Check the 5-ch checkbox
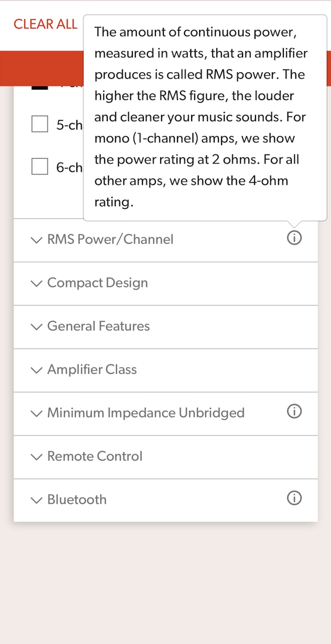 point(40,124)
